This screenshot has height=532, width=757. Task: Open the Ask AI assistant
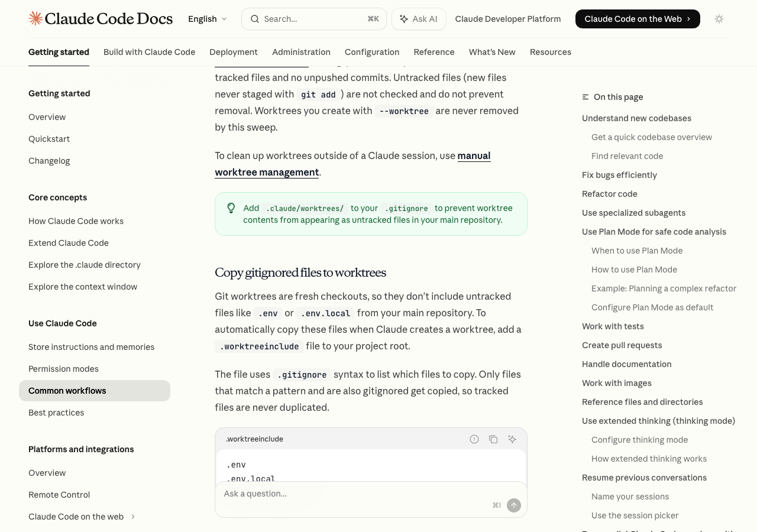click(x=419, y=18)
